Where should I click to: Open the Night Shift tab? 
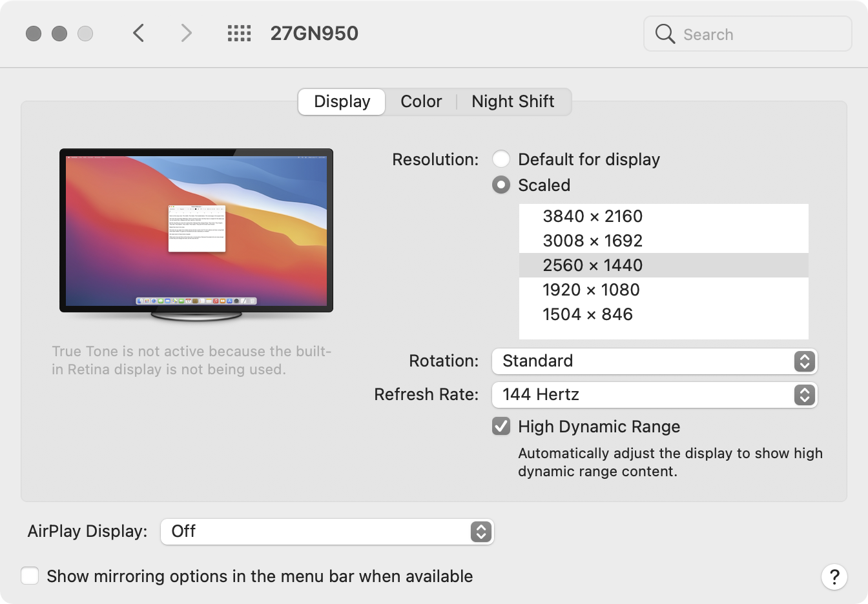[x=513, y=101]
